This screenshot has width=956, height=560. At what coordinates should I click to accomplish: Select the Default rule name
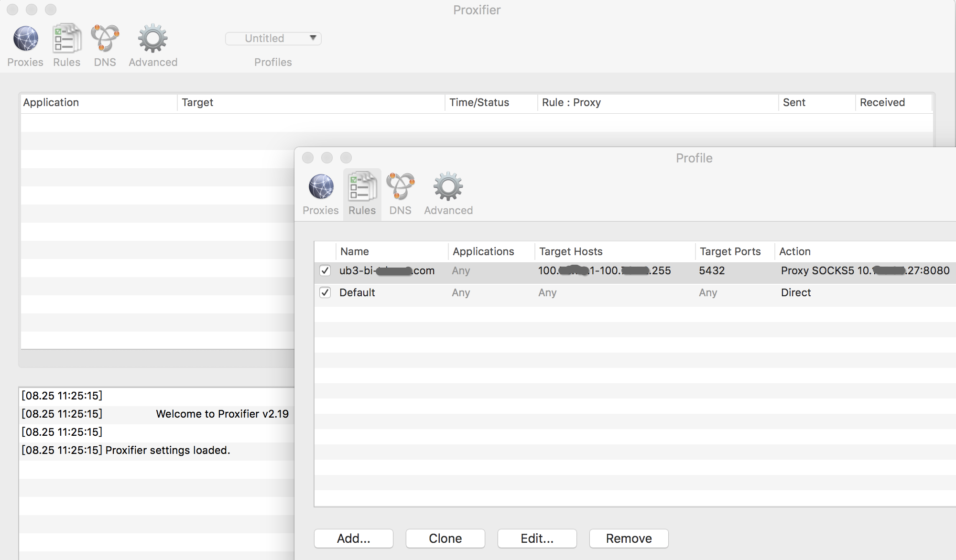coord(357,292)
